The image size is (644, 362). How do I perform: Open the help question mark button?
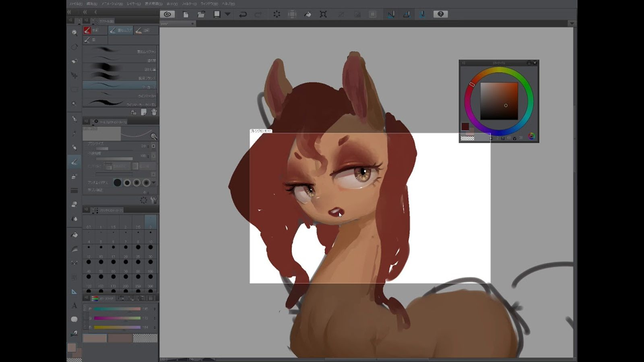pyautogui.click(x=440, y=14)
